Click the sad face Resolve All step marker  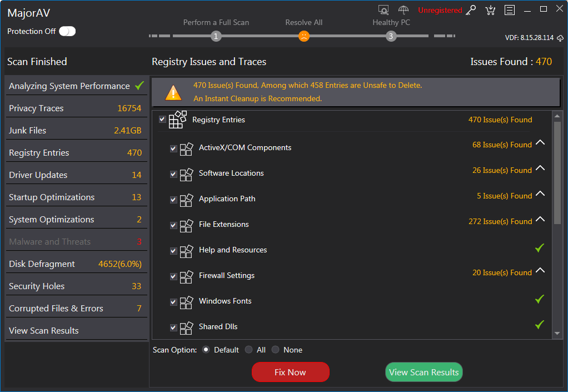tap(303, 36)
